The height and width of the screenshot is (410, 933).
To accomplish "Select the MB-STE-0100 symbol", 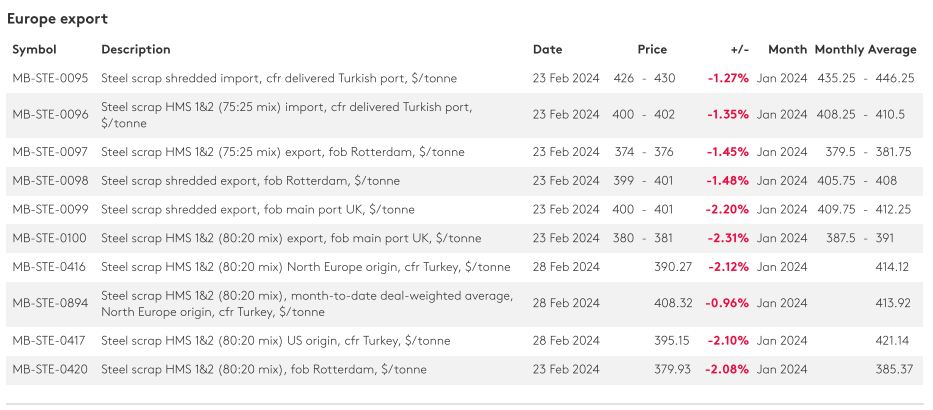I will click(50, 239).
